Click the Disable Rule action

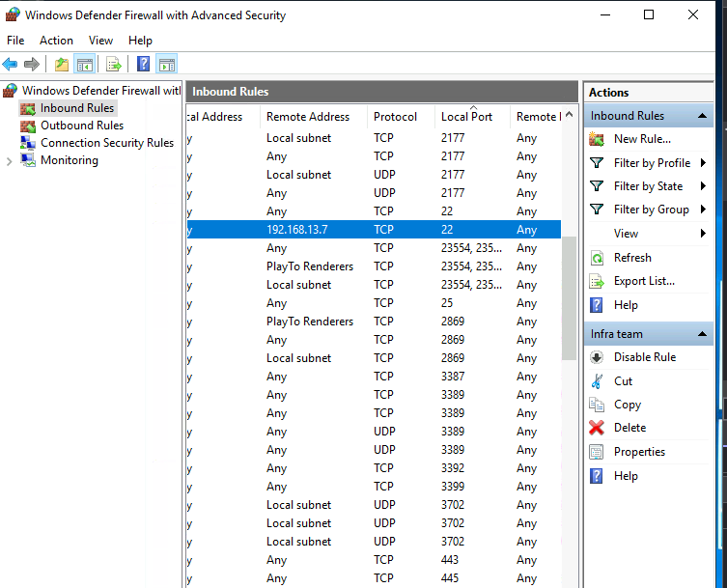pos(645,357)
